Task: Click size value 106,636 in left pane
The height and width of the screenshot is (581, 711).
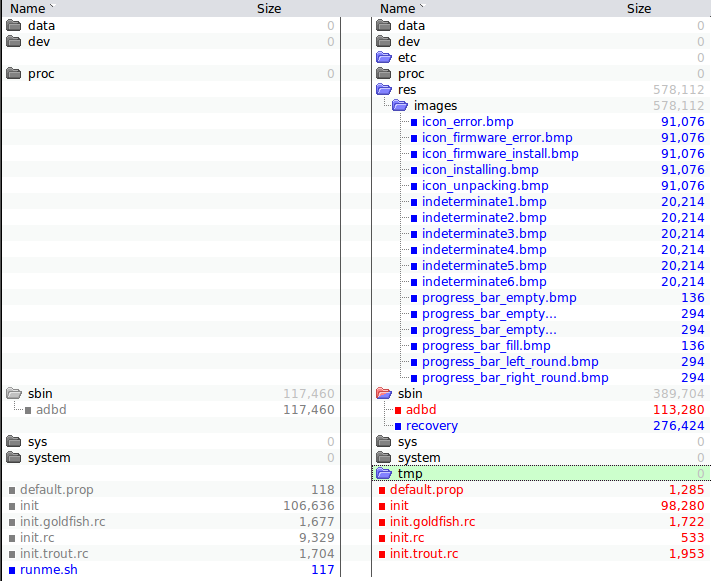Action: 308,506
